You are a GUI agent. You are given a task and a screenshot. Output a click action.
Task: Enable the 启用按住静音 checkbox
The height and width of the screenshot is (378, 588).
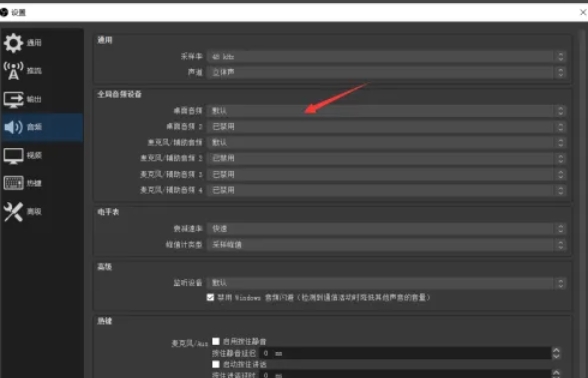click(216, 341)
